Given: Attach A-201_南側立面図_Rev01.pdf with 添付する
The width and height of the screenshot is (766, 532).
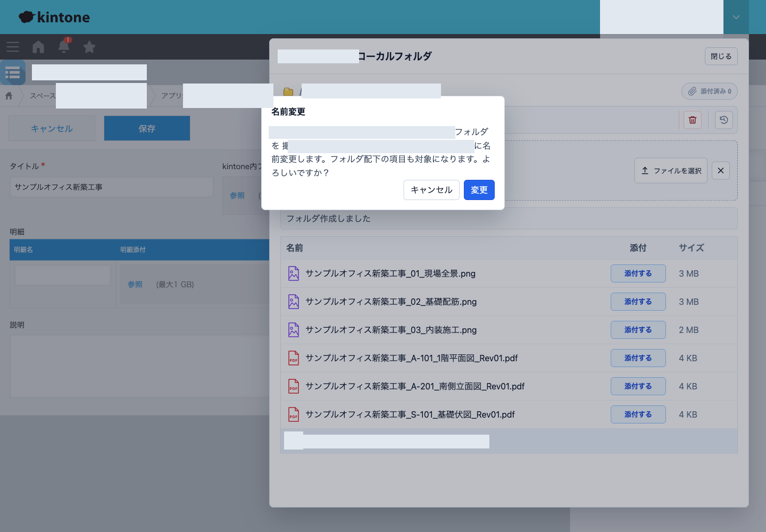Looking at the screenshot, I should [638, 386].
